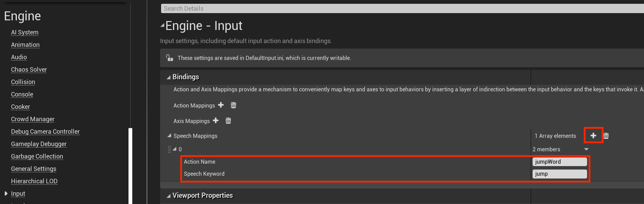Add a Speech Mapping element via highlighted plus icon
This screenshot has height=204, width=644.
click(593, 135)
